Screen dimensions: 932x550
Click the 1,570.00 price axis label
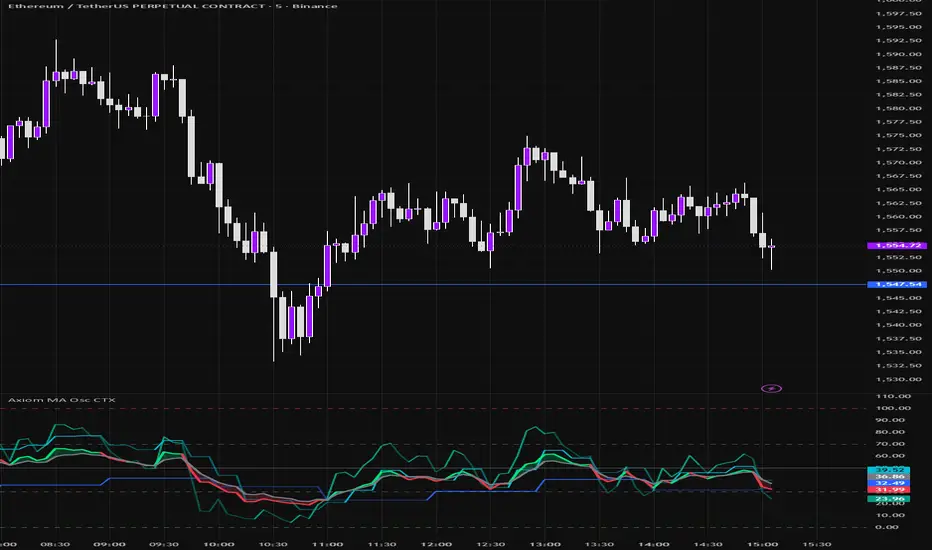[x=899, y=162]
